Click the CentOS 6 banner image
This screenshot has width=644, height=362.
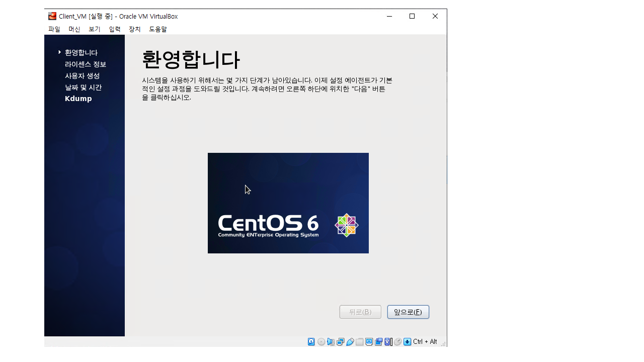point(288,203)
